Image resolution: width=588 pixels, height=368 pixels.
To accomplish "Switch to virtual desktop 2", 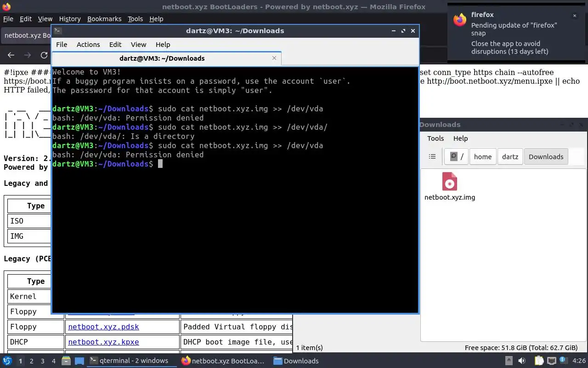I will 32,361.
